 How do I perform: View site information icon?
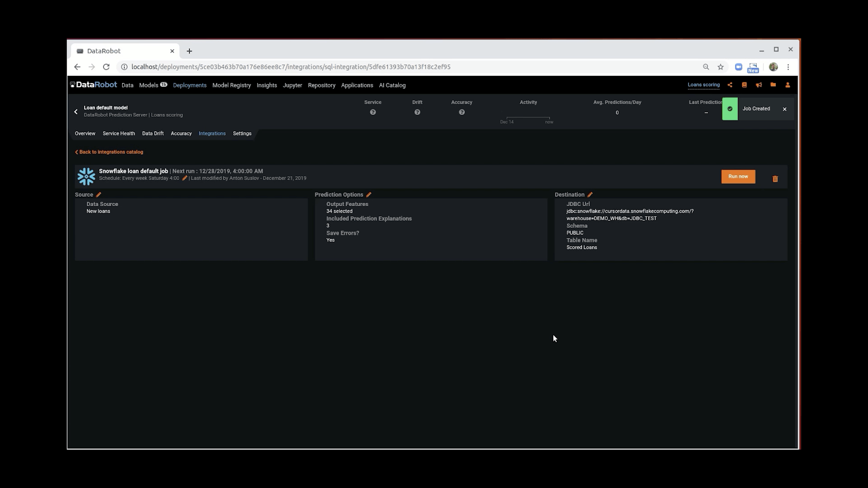(124, 67)
